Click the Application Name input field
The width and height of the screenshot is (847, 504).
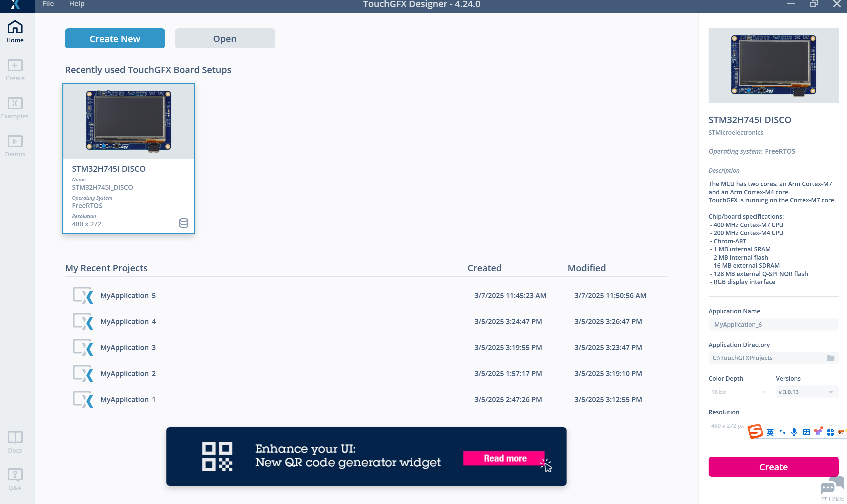(773, 324)
